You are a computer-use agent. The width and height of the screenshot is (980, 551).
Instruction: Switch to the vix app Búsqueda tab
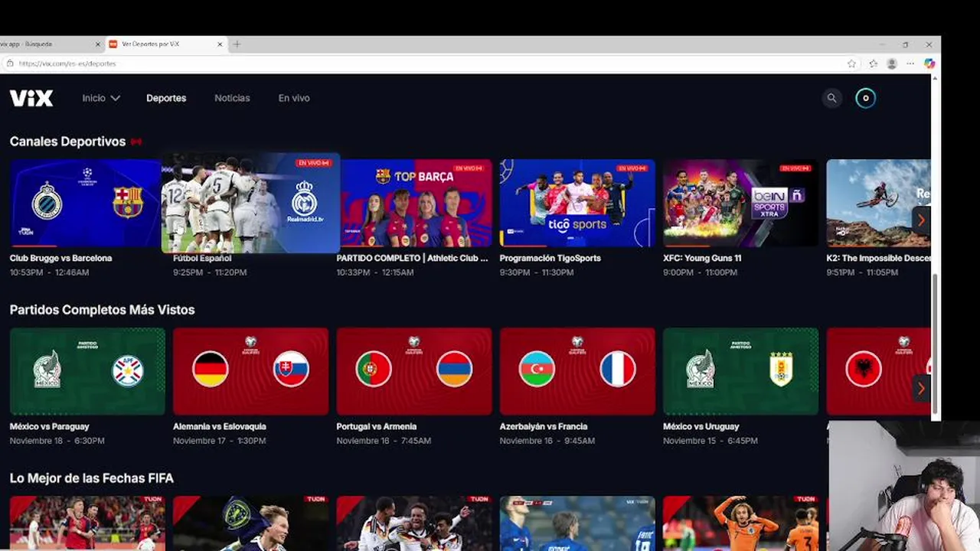point(46,44)
